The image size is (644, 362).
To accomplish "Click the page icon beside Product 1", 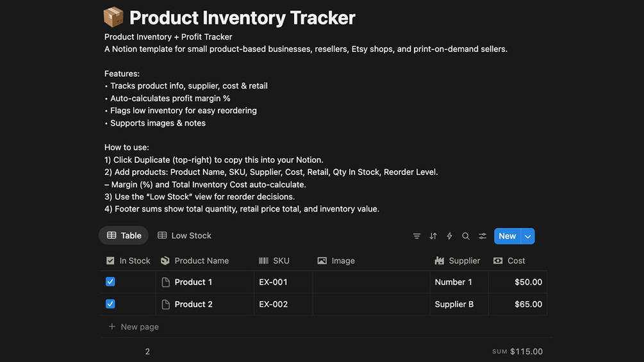I will 166,283.
